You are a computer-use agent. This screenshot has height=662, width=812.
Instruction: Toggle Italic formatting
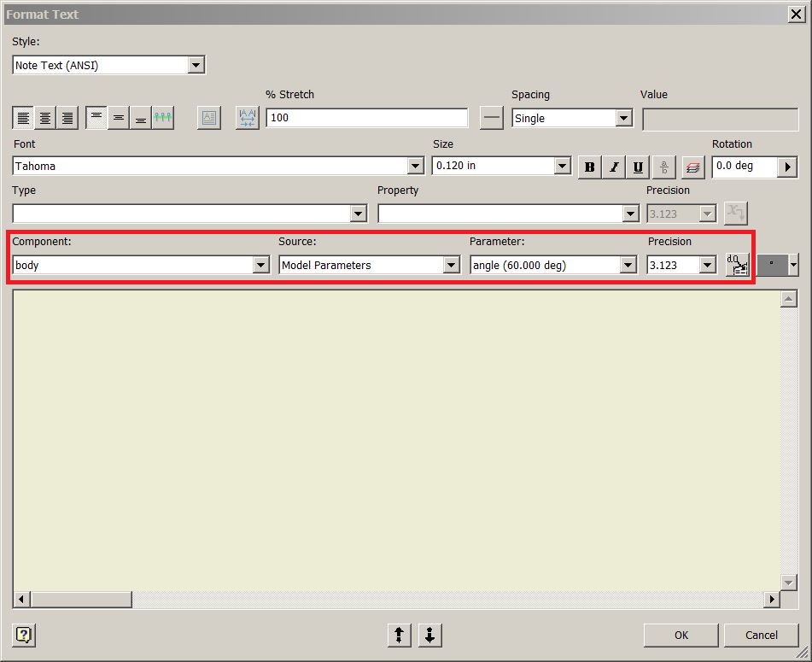[x=614, y=167]
